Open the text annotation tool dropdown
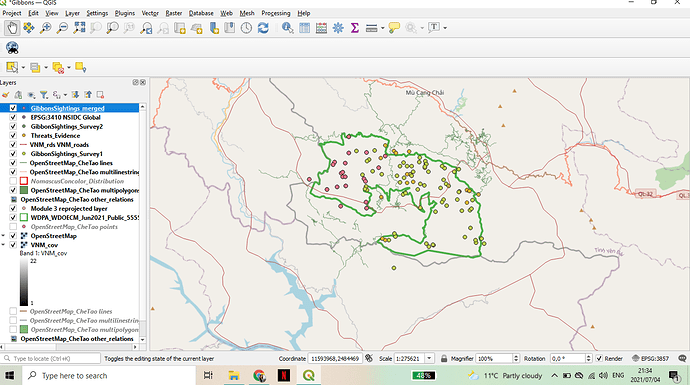The height and width of the screenshot is (385, 690). [x=445, y=28]
